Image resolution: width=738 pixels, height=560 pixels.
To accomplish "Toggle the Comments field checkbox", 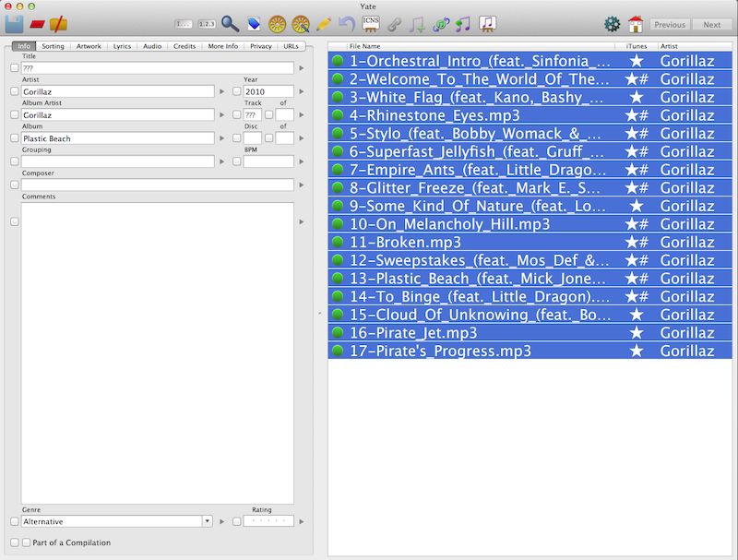I will click(x=15, y=221).
